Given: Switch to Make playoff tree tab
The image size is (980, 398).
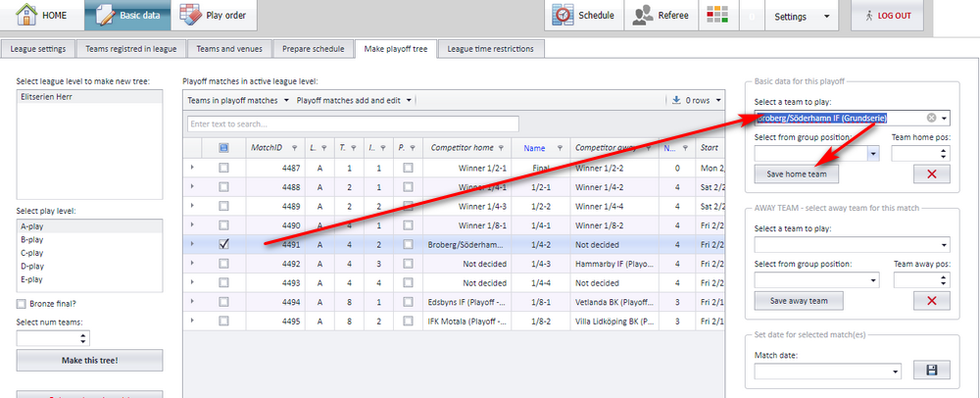Looking at the screenshot, I should (x=396, y=49).
